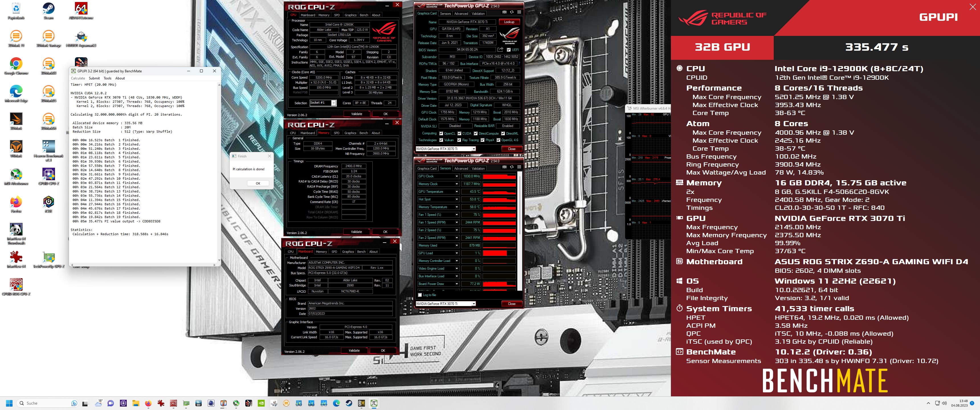Open Microsoft Edge desktop shortcut
Viewport: 980px width, 410px height.
click(16, 94)
